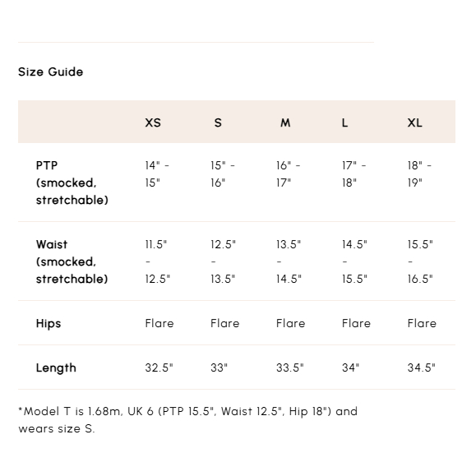Click the Size Guide heading
This screenshot has height=476, width=476.
tap(50, 72)
